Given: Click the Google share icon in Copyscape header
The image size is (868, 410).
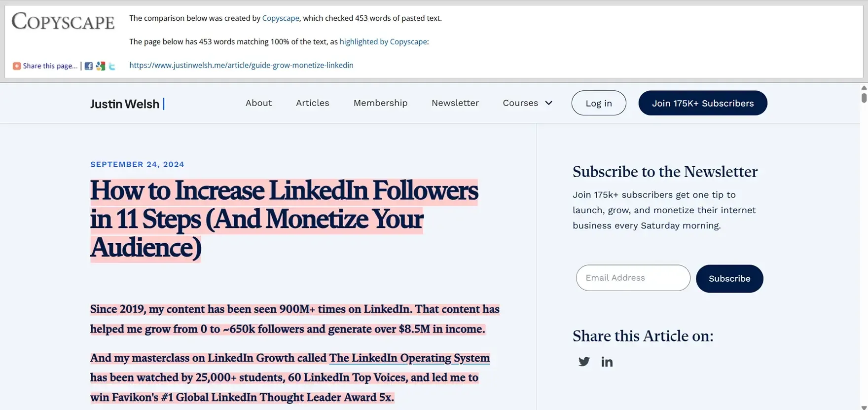Looking at the screenshot, I should (x=101, y=66).
